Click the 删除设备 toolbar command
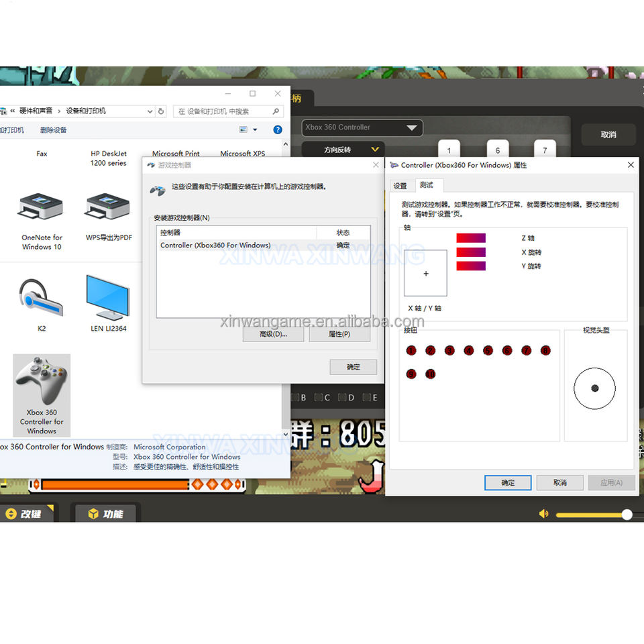The width and height of the screenshot is (644, 644). 54,130
